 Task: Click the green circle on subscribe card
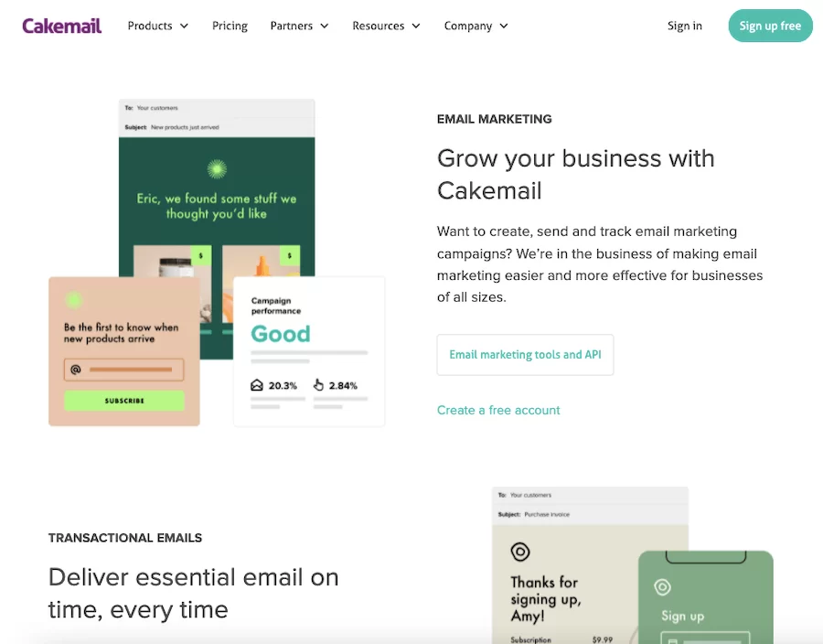point(74,300)
